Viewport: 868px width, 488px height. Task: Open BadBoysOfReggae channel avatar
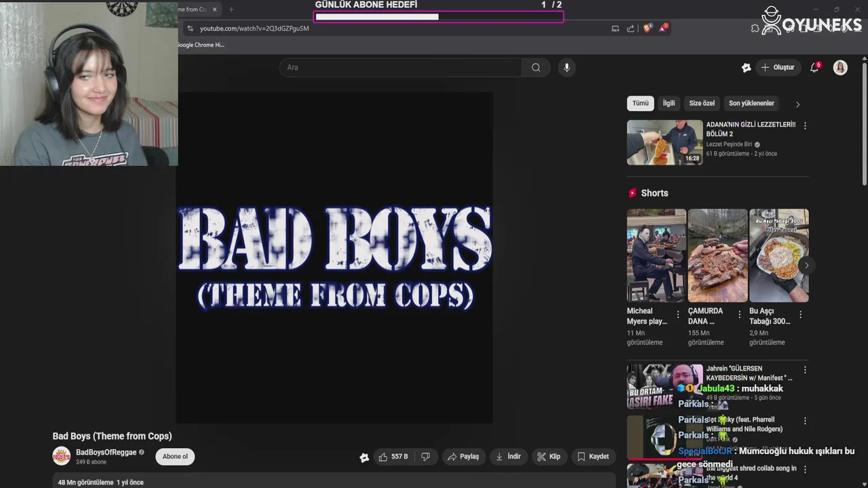click(x=62, y=456)
